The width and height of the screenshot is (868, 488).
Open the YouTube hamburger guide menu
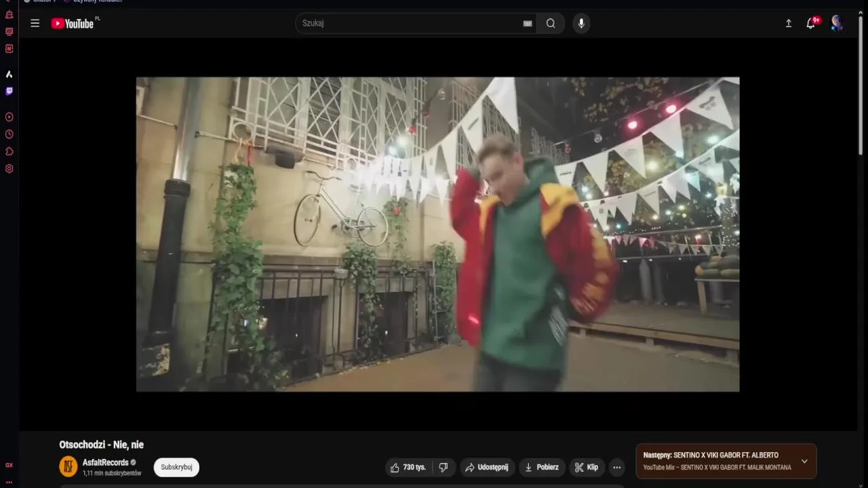coord(35,23)
